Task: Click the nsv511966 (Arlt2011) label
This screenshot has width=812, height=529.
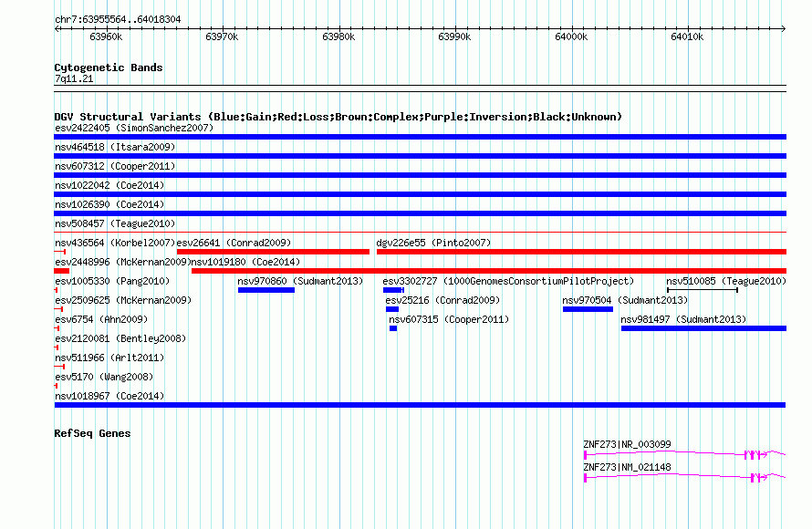Action: coord(109,358)
